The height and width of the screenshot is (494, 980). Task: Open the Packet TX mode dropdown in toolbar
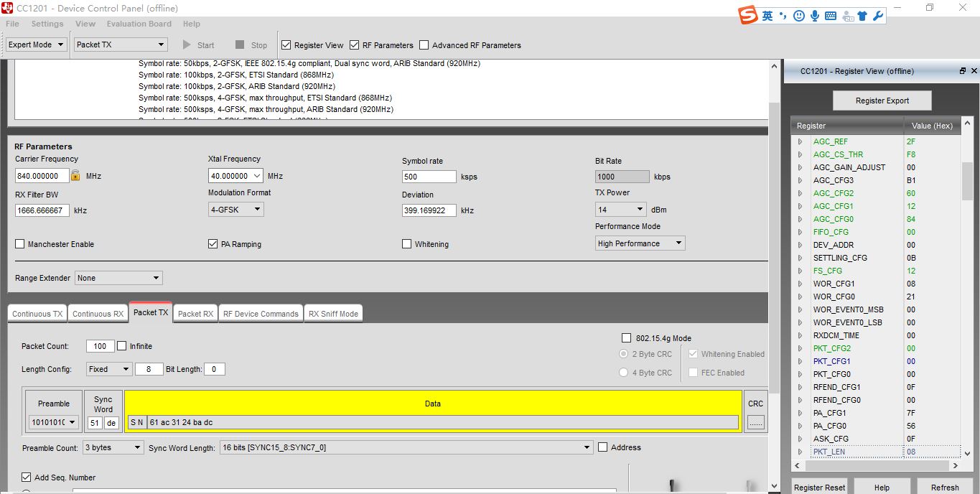[121, 45]
